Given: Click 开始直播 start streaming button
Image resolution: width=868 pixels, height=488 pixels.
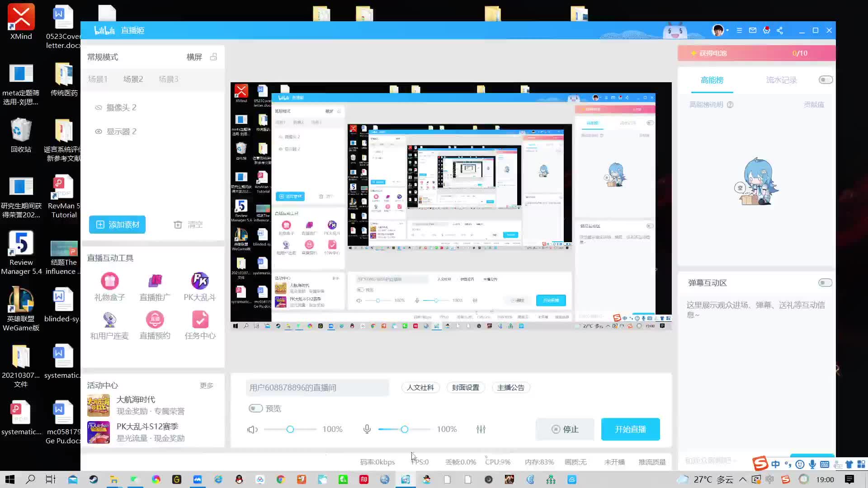Looking at the screenshot, I should (x=630, y=429).
